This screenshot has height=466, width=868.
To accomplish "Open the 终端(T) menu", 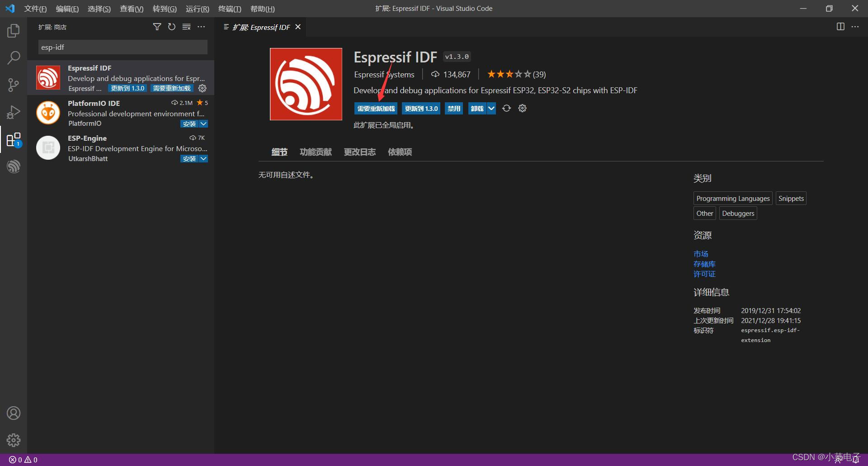I will [x=230, y=9].
